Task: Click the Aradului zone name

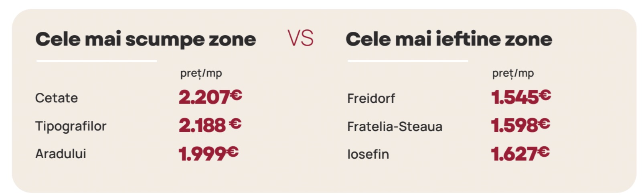Action: pos(61,154)
